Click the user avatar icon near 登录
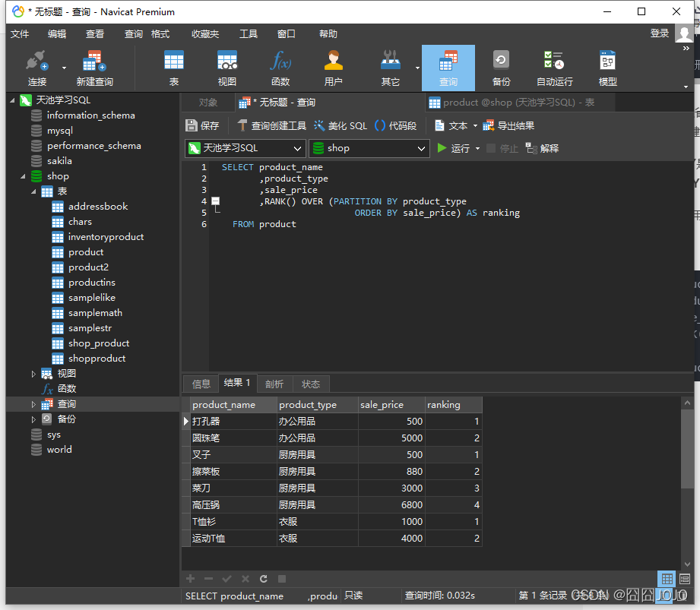Image resolution: width=700 pixels, height=610 pixels. (x=684, y=33)
